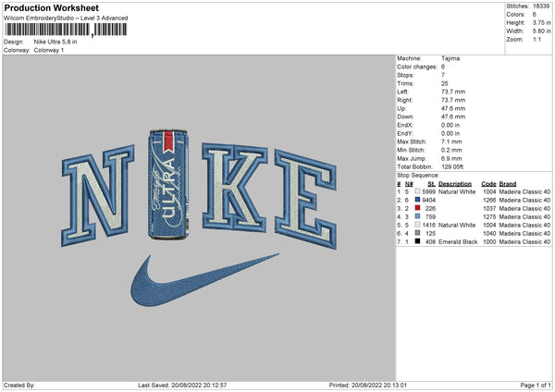
Task: Click the Machine value Tajima
Action: (450, 58)
